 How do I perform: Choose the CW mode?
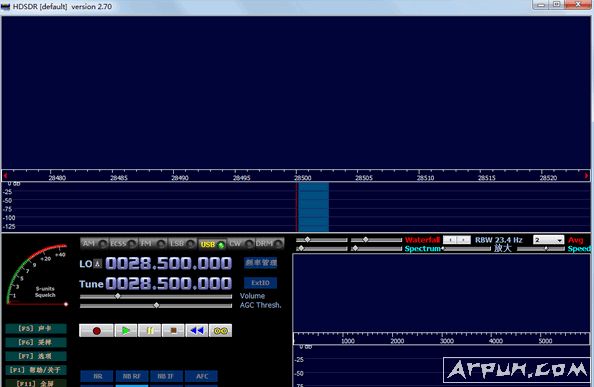tap(241, 243)
